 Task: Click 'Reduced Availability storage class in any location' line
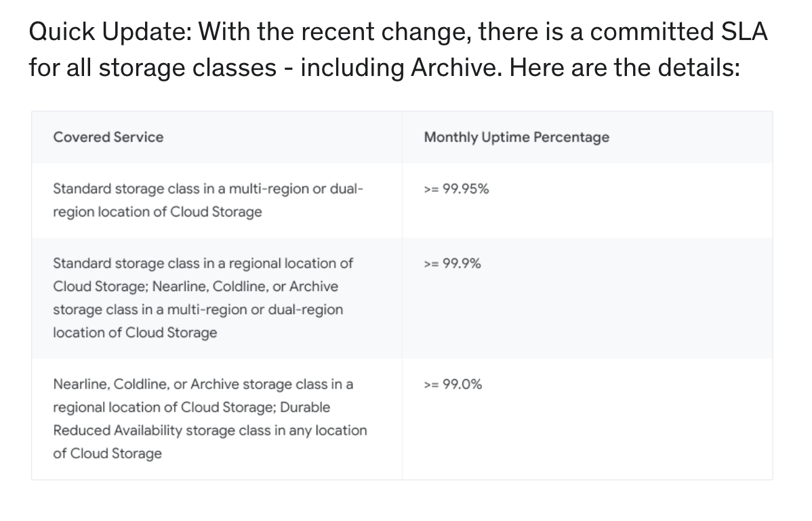209,431
